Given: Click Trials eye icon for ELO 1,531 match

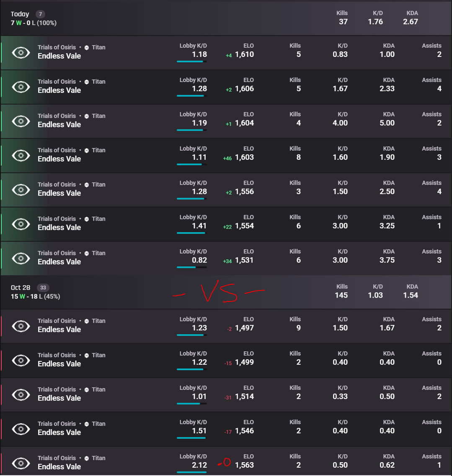Looking at the screenshot, I should pyautogui.click(x=21, y=259).
